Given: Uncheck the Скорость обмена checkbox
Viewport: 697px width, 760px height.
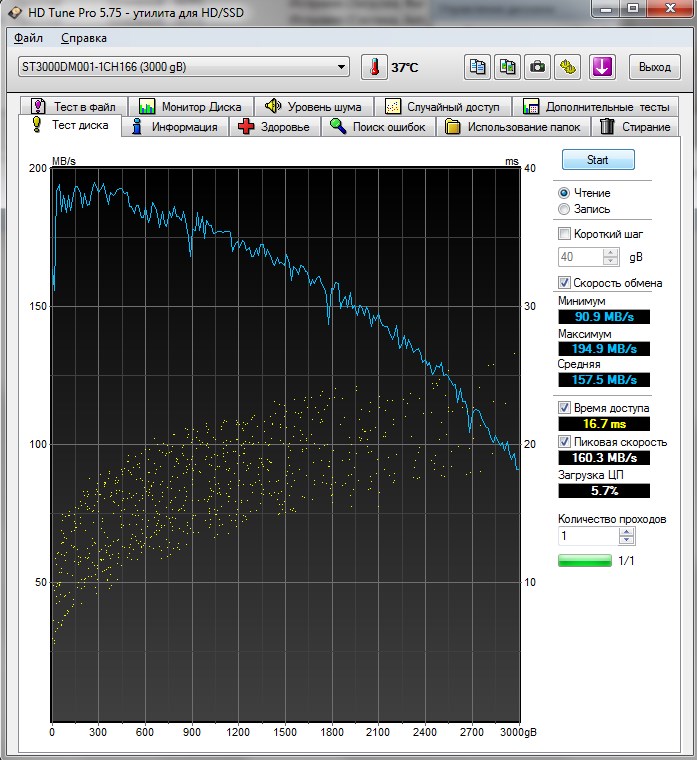Looking at the screenshot, I should pos(565,283).
